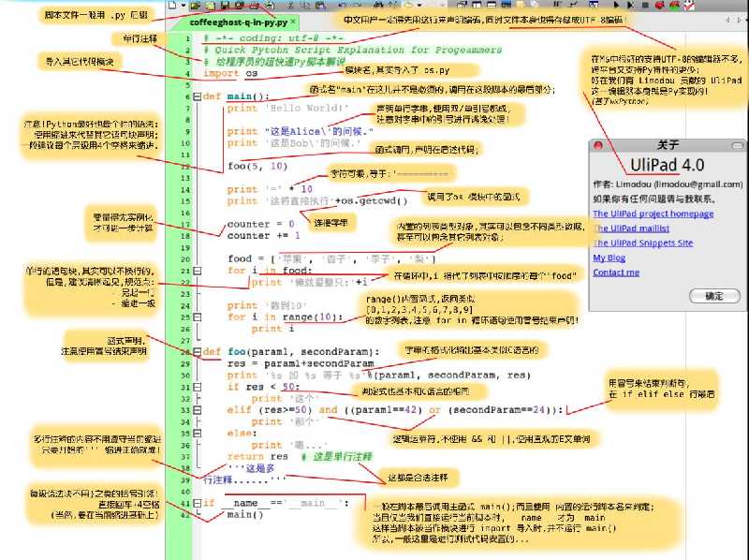Image resolution: width=749 pixels, height=560 pixels.
Task: Fold the 'if __name__' block marker
Action: tap(195, 503)
